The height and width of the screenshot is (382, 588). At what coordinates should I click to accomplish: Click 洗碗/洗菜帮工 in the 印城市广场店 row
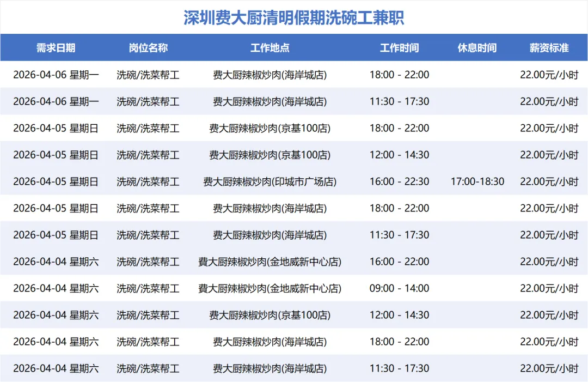click(148, 181)
